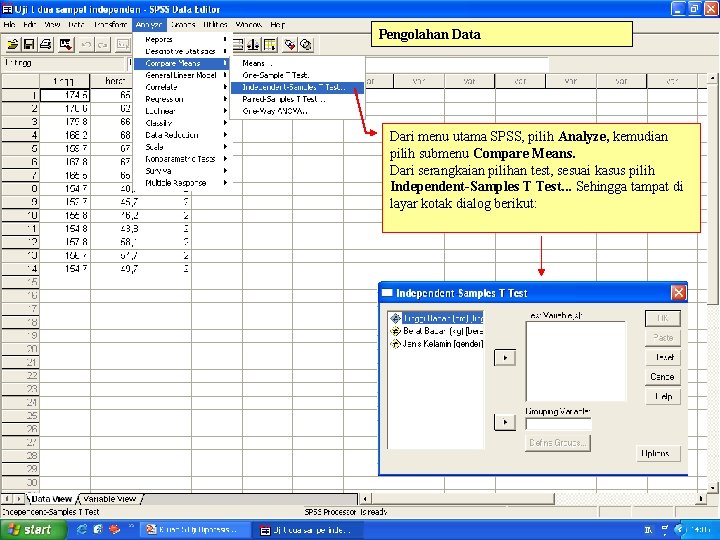Click the third quick launch icon in taskbar

pyautogui.click(x=114, y=529)
